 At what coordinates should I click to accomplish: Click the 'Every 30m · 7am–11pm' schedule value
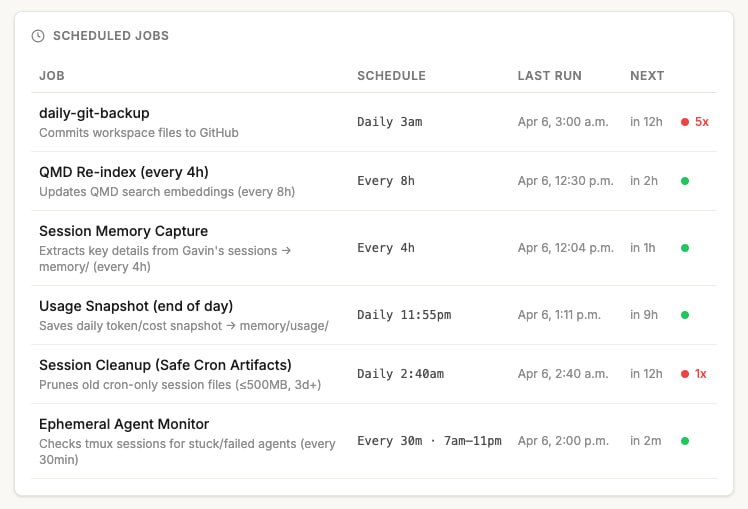[429, 441]
